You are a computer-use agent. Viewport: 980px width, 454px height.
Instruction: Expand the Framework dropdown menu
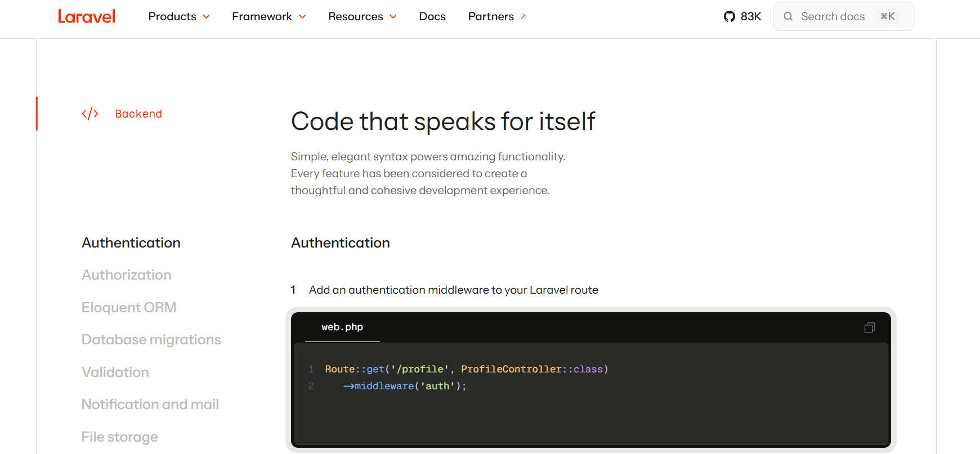(x=269, y=16)
